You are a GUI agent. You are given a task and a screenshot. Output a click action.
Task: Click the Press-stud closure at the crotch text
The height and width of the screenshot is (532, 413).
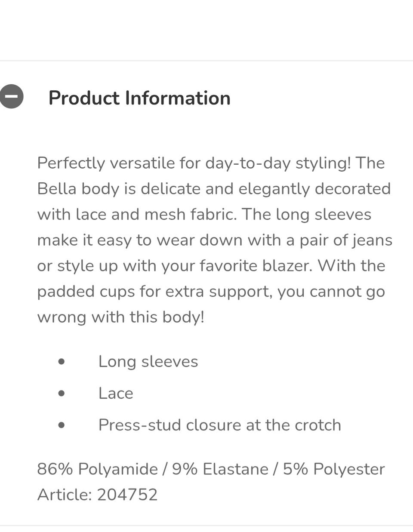219,425
